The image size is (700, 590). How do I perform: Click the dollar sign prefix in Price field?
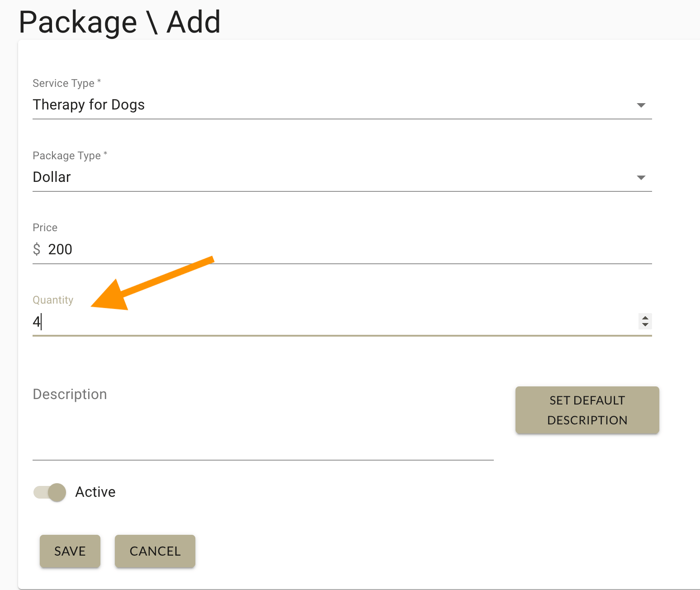tap(37, 249)
